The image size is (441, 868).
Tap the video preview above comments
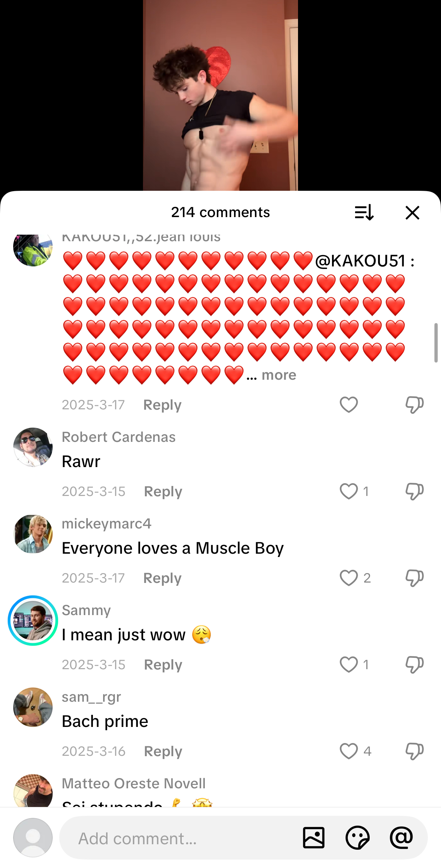pos(220,95)
